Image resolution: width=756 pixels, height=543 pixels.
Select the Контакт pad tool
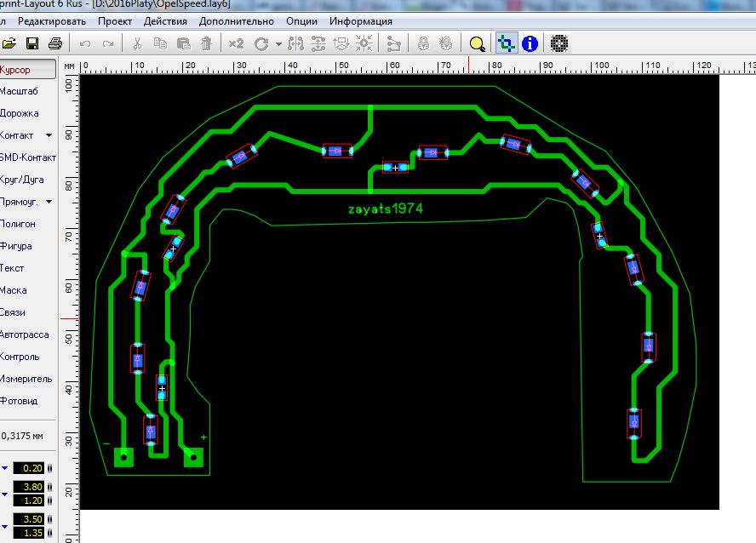(x=16, y=135)
